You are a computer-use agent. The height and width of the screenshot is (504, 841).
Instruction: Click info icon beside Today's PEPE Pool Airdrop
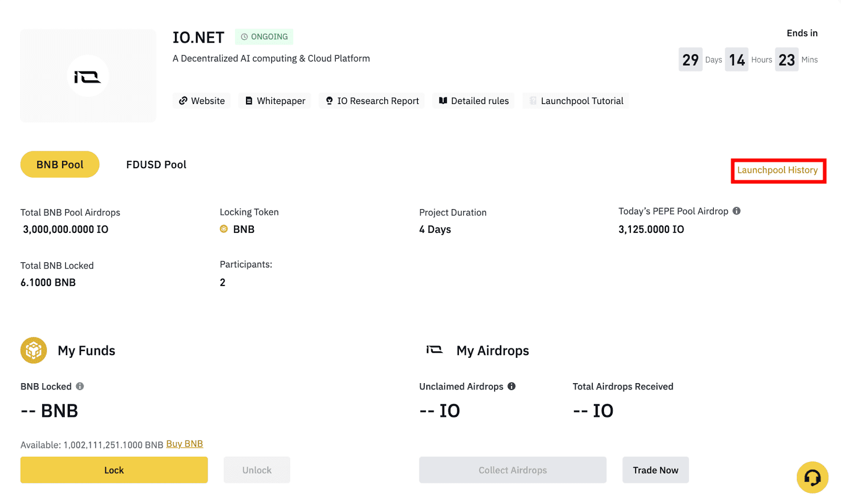736,211
